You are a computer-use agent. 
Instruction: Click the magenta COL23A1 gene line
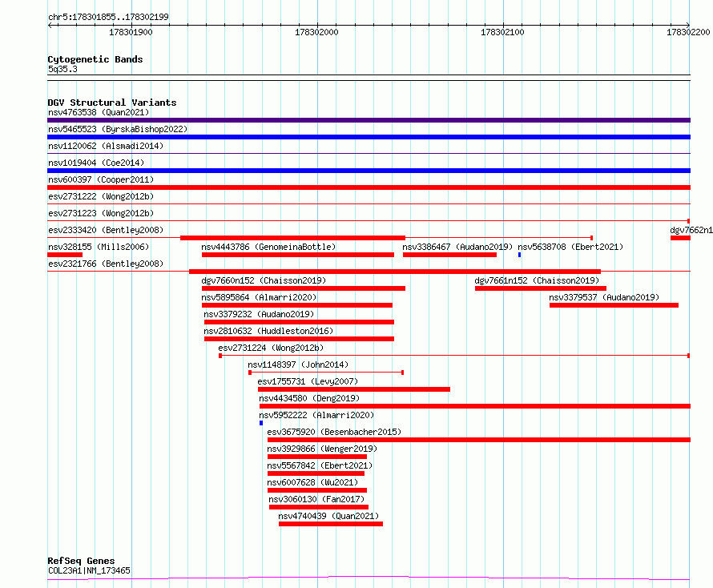[369, 578]
